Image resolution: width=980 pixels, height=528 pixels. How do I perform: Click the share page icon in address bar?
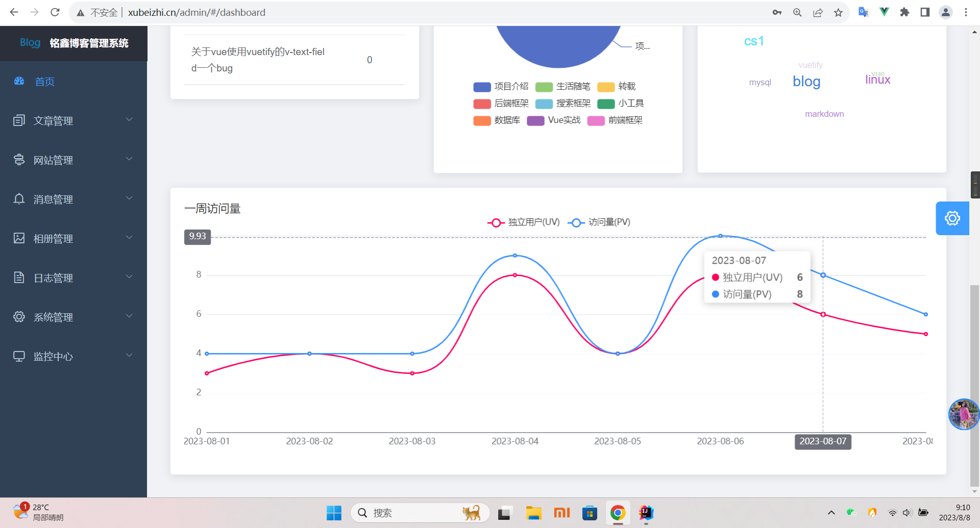coord(818,12)
